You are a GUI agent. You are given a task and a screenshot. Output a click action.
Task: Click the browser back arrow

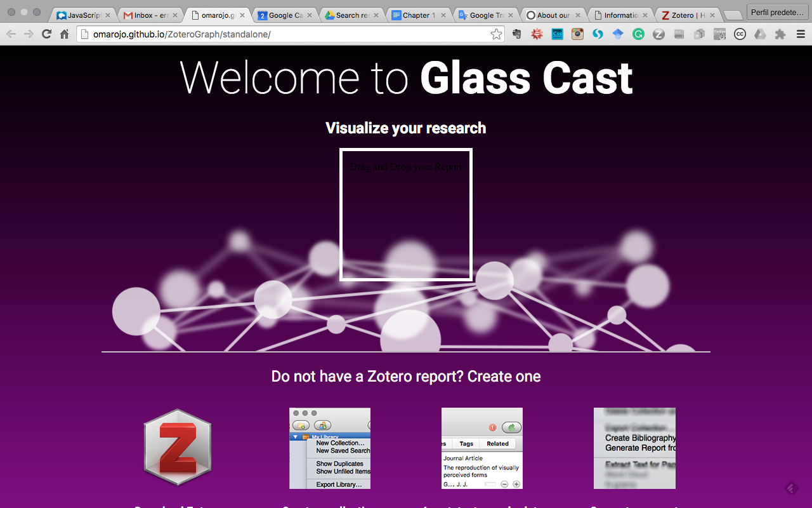point(11,34)
